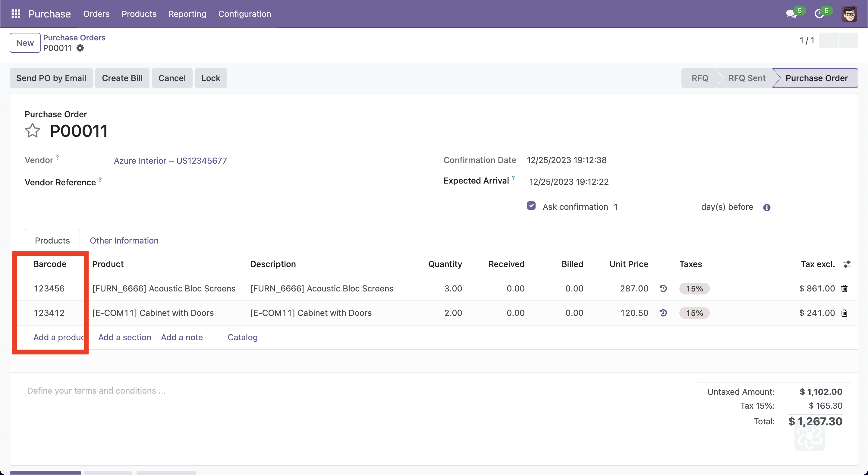
Task: Open optional columns settings for table
Action: point(847,264)
